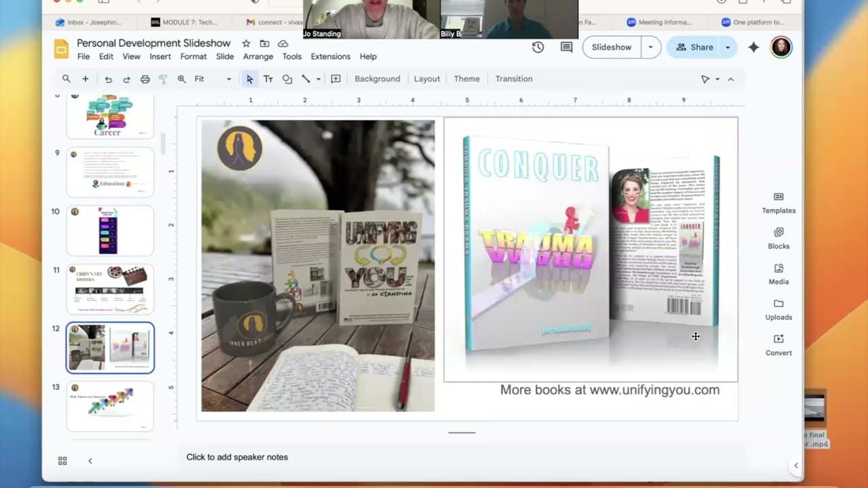Open the Tools menu
Viewport: 868px width, 488px height.
(292, 57)
